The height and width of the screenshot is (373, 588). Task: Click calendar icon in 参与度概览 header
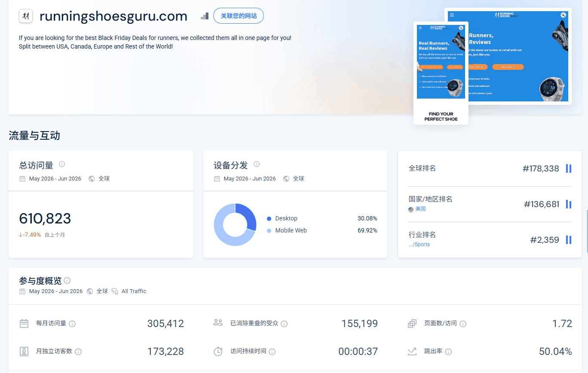22,291
